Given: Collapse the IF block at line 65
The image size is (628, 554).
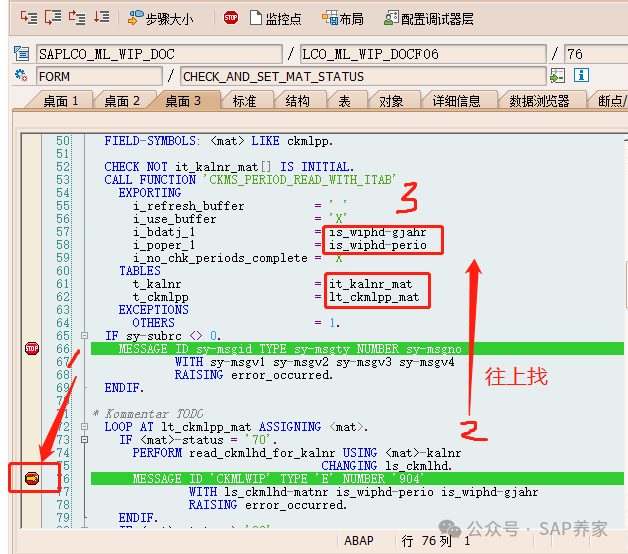Looking at the screenshot, I should (x=85, y=335).
